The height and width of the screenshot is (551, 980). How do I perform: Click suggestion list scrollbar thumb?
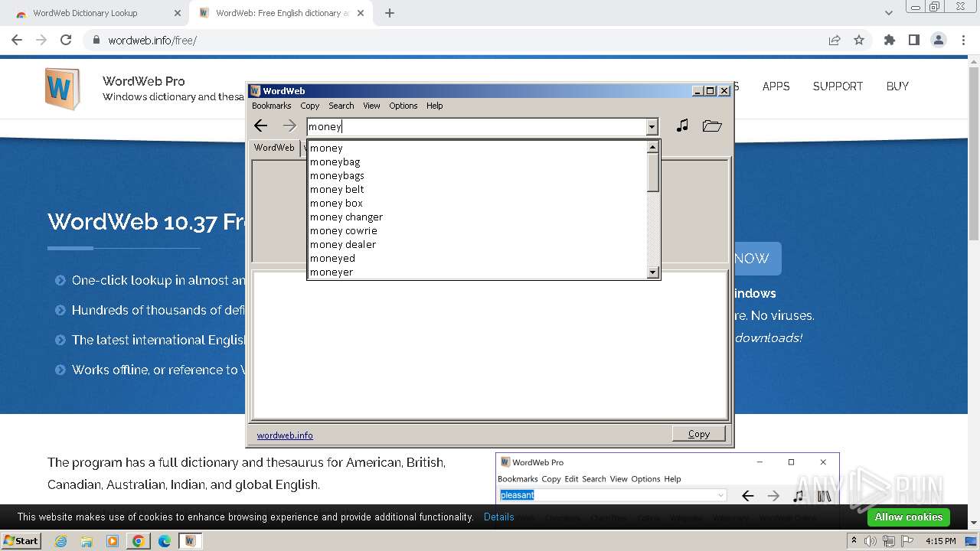[x=653, y=172]
